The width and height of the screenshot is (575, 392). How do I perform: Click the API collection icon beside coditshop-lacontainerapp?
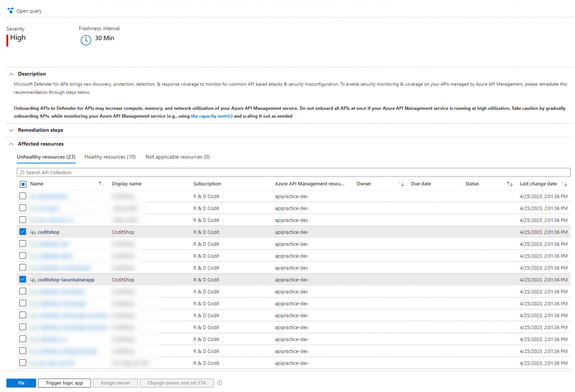click(33, 279)
